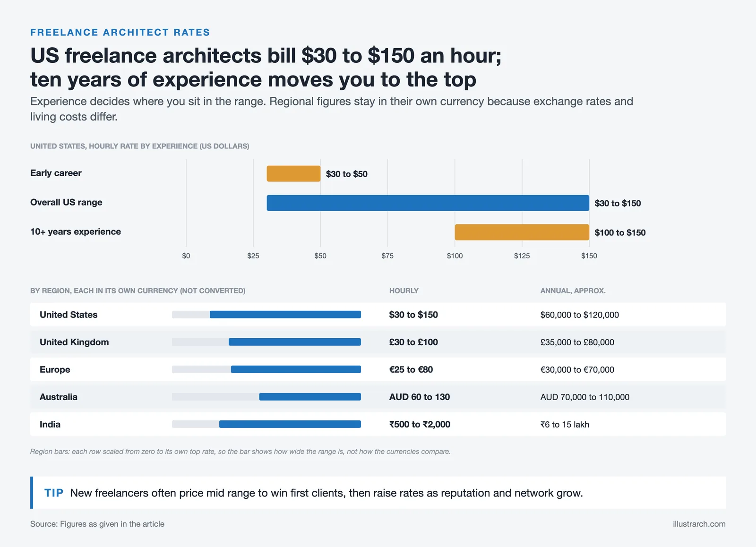This screenshot has width=756, height=547.
Task: Click the 'illustrarch.com' site credit
Action: pyautogui.click(x=699, y=524)
